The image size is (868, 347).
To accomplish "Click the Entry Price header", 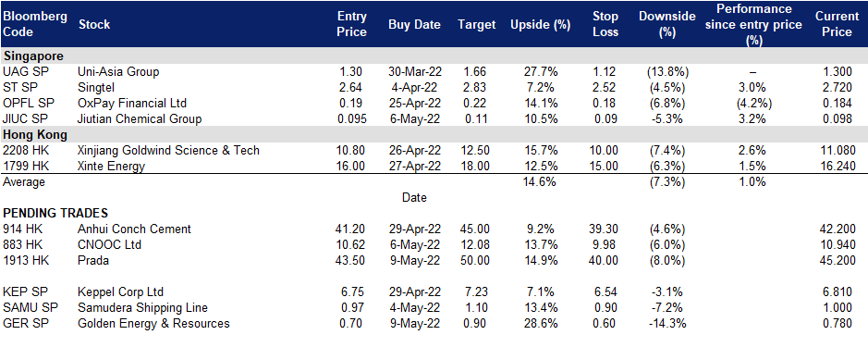I will [351, 24].
